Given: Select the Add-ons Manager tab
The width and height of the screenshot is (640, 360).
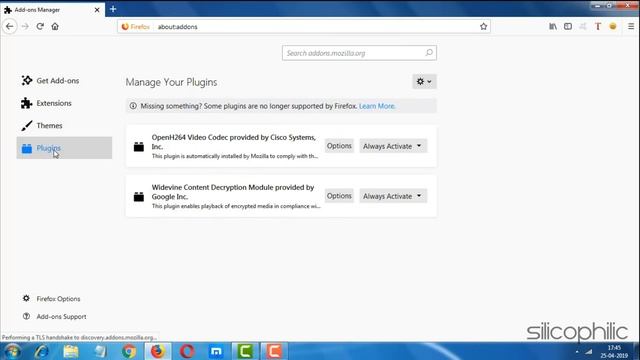Looking at the screenshot, I should point(52,9).
